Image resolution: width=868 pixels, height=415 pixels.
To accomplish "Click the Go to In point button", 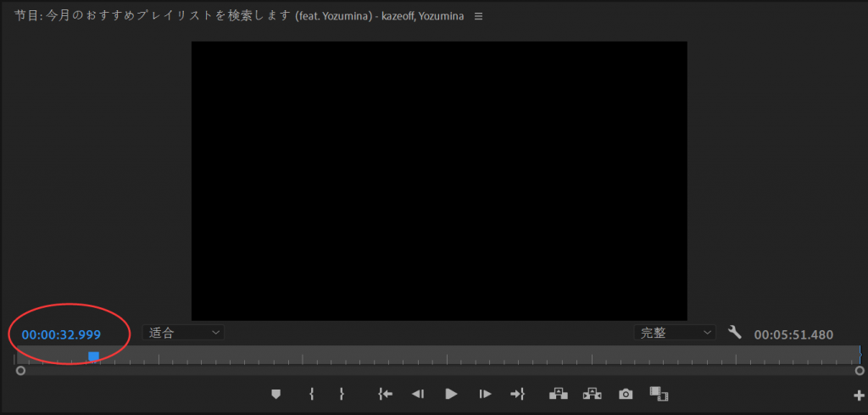I will click(x=385, y=394).
